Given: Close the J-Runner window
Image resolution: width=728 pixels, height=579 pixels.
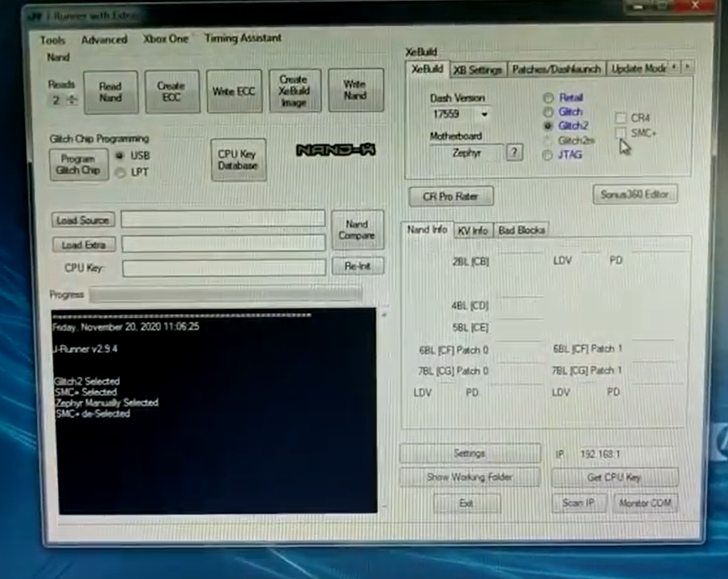Looking at the screenshot, I should (695, 6).
